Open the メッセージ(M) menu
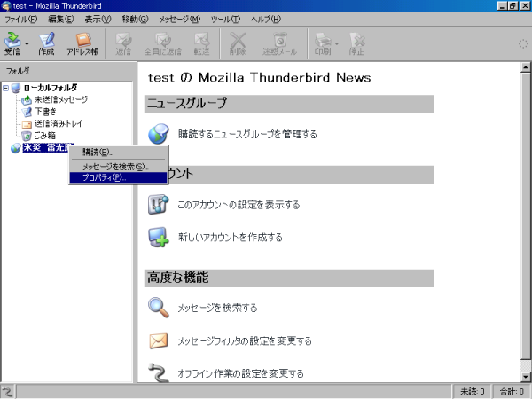532x399 pixels. tap(180, 19)
